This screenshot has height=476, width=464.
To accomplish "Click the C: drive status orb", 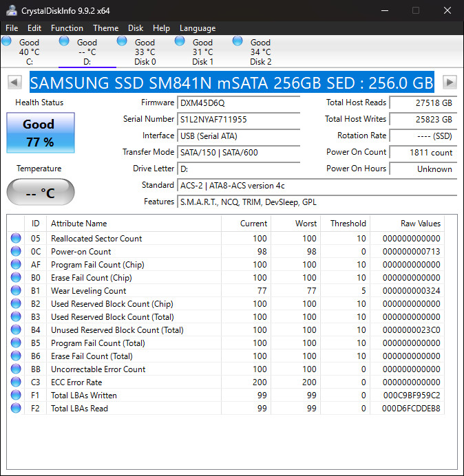I will pos(6,41).
